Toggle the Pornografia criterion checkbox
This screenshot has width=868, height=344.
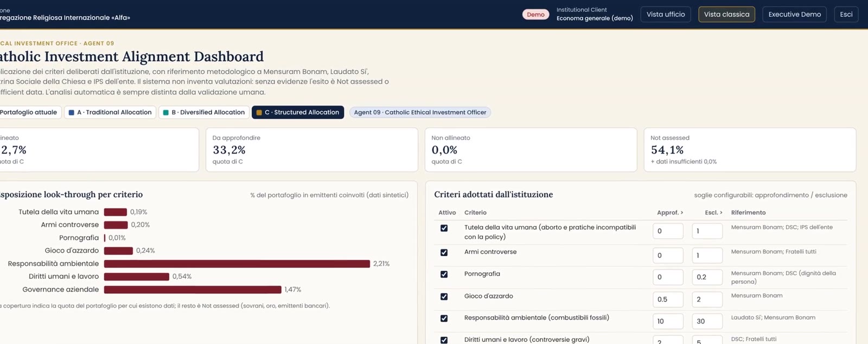point(444,274)
